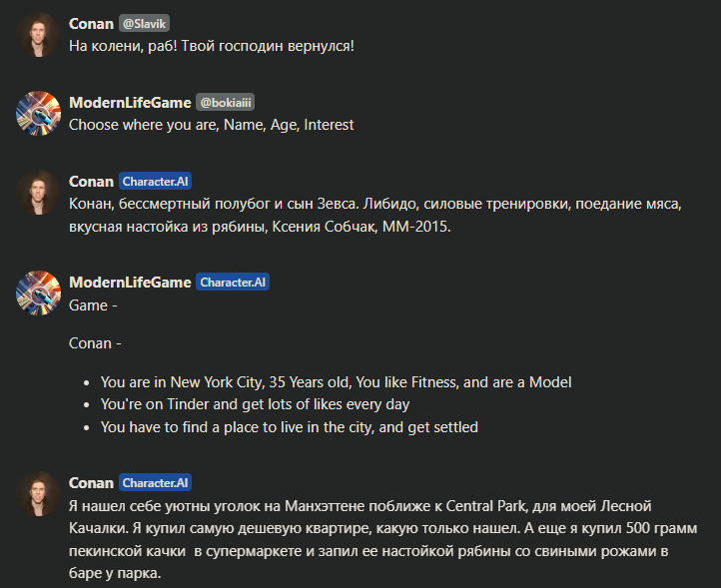Click Character.AI badge above the Зевса message
The image size is (721, 588).
tap(156, 181)
